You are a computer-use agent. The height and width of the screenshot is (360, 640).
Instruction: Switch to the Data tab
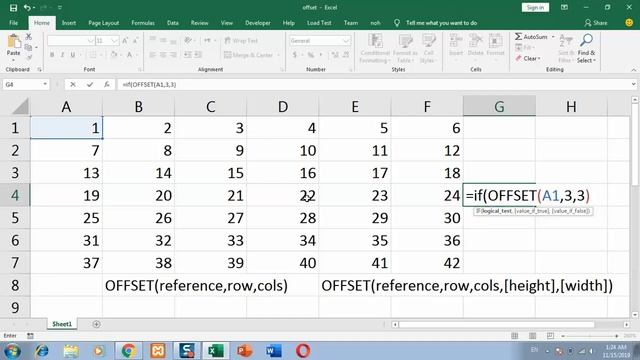click(x=173, y=23)
